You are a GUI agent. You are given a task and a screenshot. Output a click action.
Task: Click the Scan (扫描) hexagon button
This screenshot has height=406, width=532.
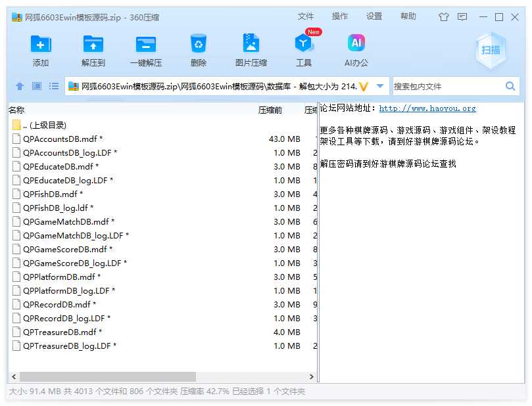(x=491, y=50)
